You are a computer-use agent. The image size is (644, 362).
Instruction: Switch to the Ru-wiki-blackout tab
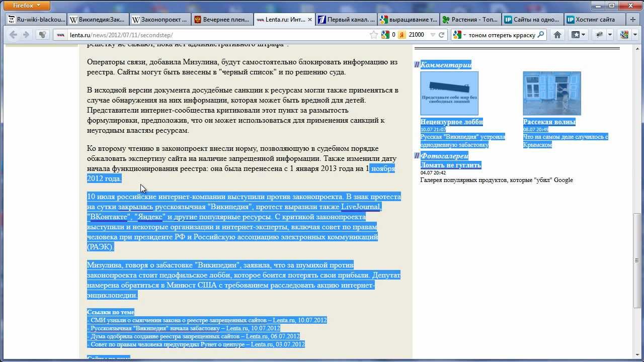(x=36, y=20)
